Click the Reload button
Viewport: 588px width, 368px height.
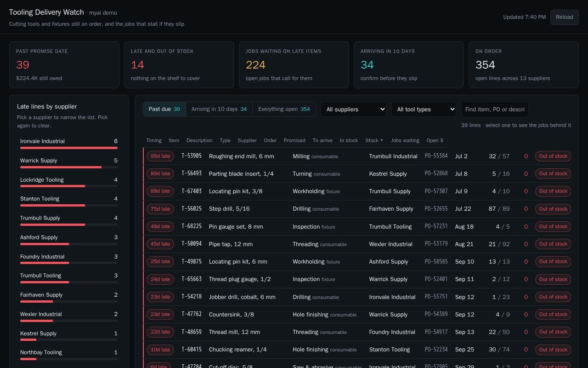pos(564,17)
